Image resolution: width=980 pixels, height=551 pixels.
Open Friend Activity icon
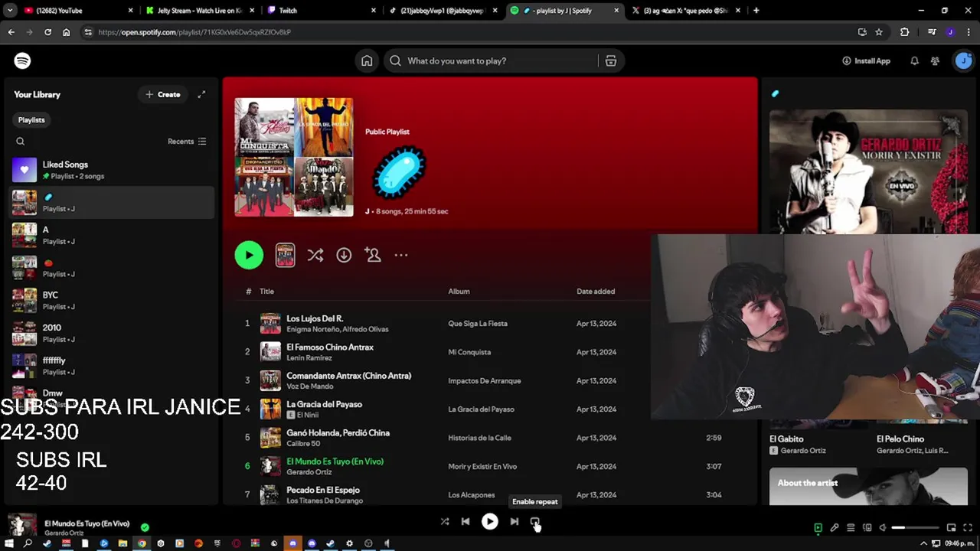935,61
